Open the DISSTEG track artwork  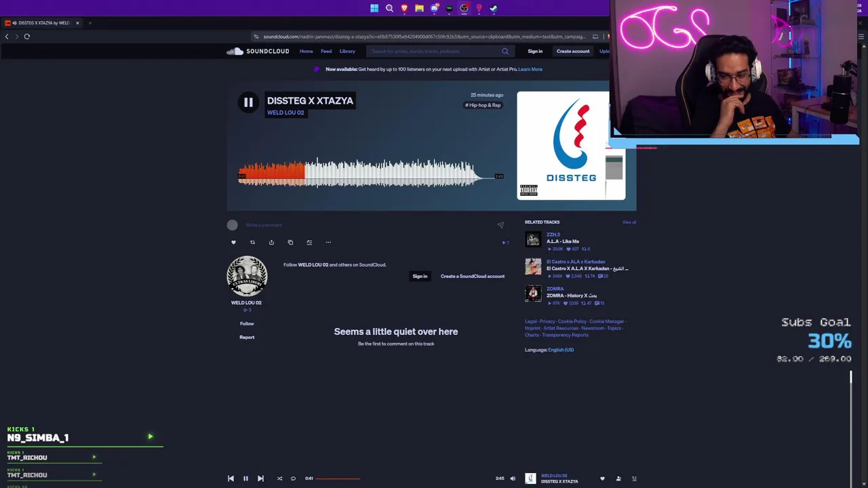(x=571, y=146)
